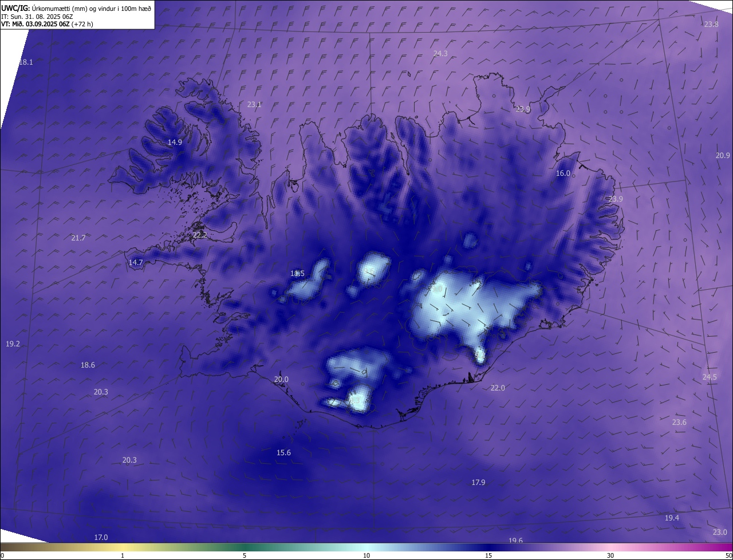Screen dimensions: 733x560
Task: Click the UWC/IG title line in legend
Action: tap(76, 8)
